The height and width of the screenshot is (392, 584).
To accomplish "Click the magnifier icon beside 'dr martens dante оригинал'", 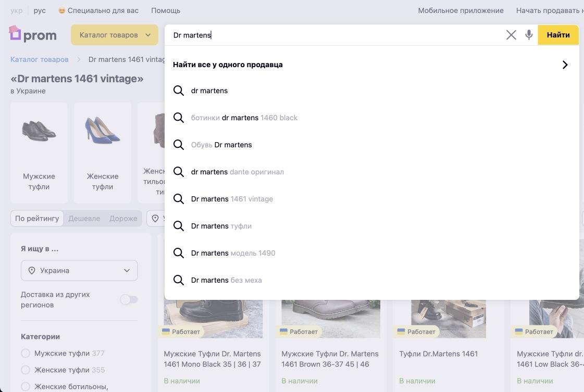I will (179, 172).
